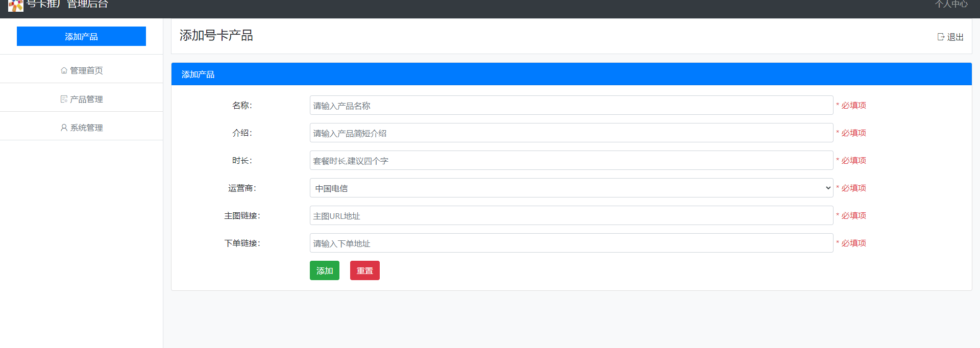Click the red 重置 button
The height and width of the screenshot is (348, 980).
(x=365, y=270)
